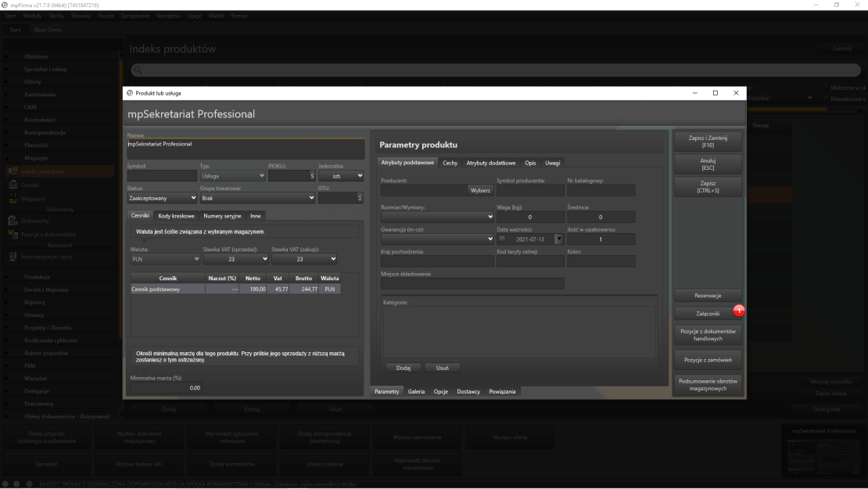The image size is (868, 489).
Task: Switch to the Kody kreskowe tab
Action: click(x=176, y=215)
